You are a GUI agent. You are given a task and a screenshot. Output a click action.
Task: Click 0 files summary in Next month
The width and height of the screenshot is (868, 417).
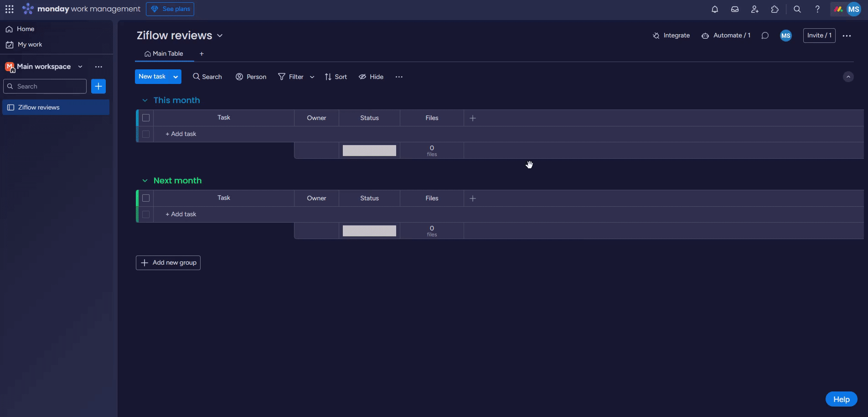click(432, 231)
